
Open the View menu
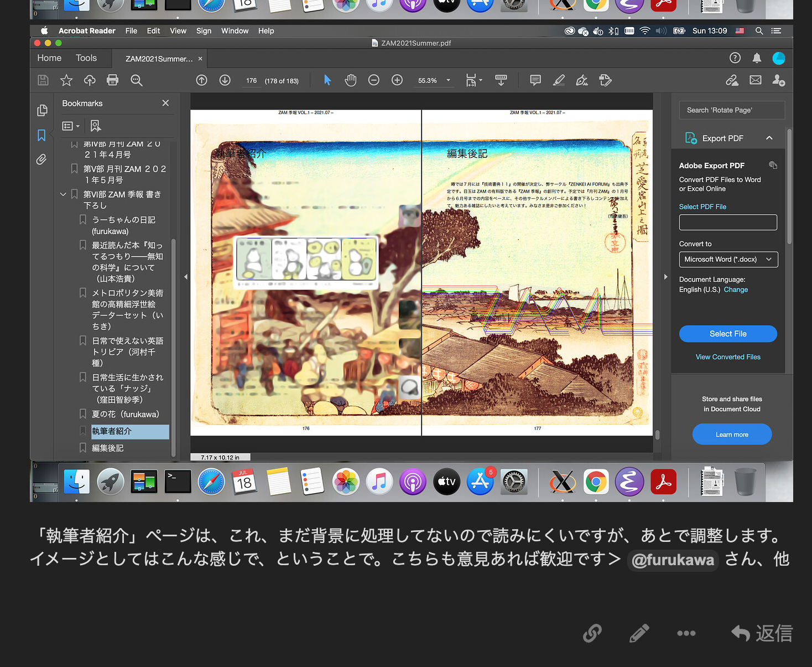(x=178, y=31)
